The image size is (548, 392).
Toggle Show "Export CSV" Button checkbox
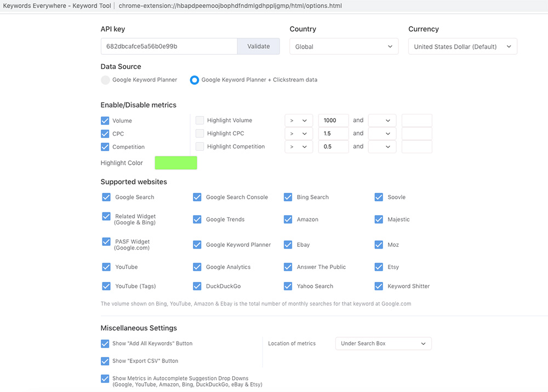105,361
